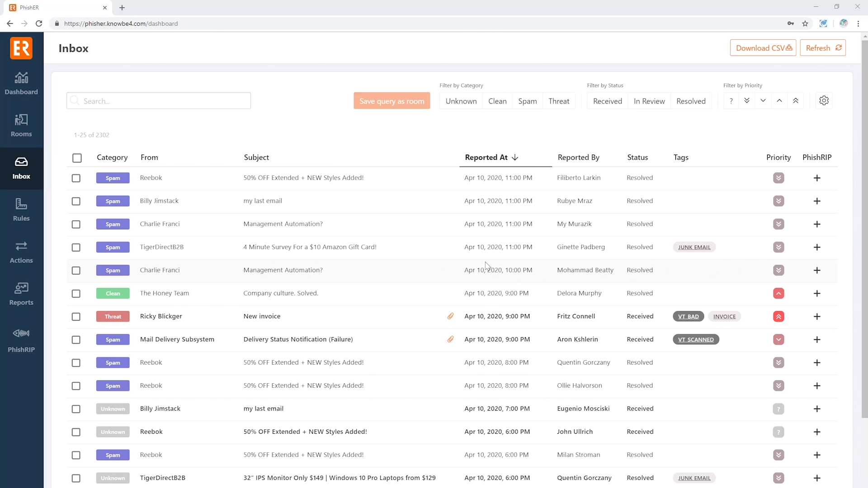Open the column settings gear icon
The image size is (868, 488).
824,100
